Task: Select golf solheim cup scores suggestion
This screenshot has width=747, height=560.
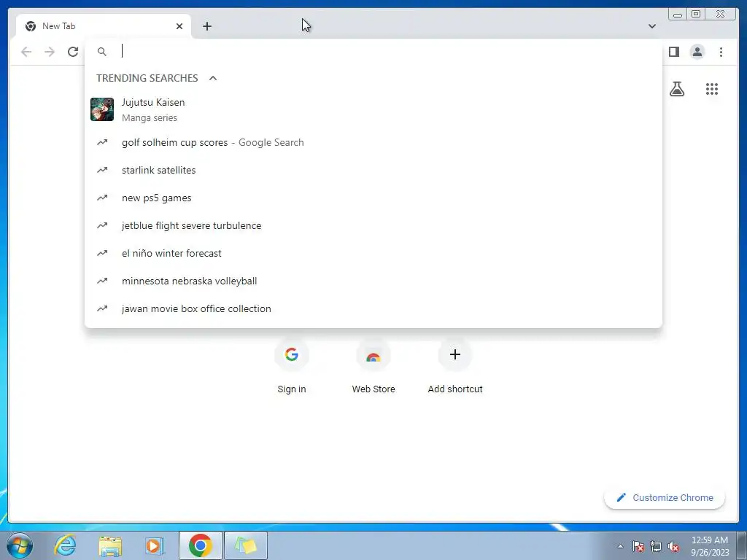Action: pyautogui.click(x=373, y=142)
